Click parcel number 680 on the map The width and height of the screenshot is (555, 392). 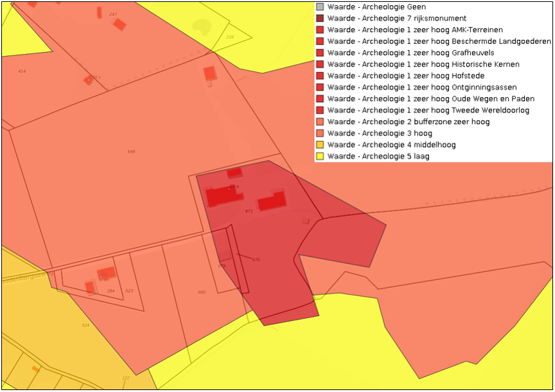202,292
